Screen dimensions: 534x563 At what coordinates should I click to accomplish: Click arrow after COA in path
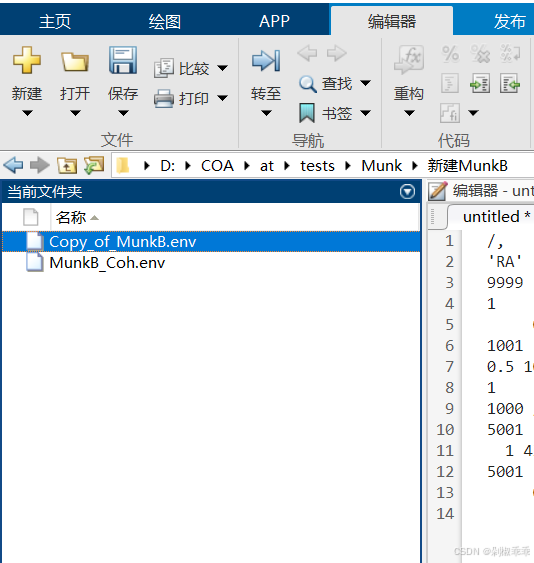point(247,166)
